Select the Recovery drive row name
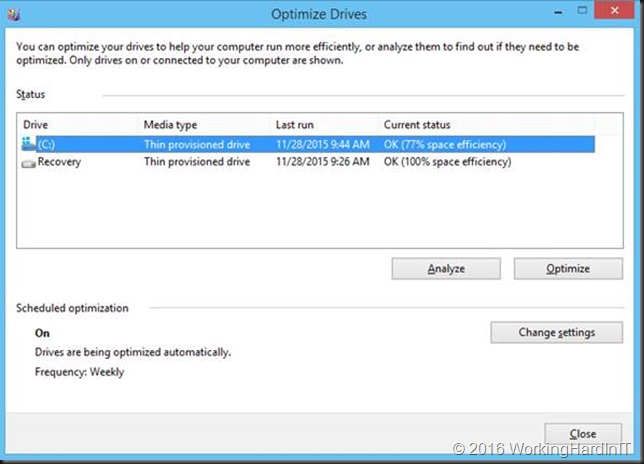Image resolution: width=644 pixels, height=464 pixels. click(59, 162)
